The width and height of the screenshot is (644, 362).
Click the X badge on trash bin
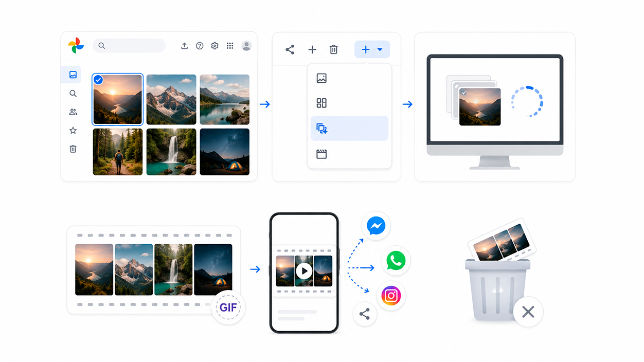click(x=528, y=312)
